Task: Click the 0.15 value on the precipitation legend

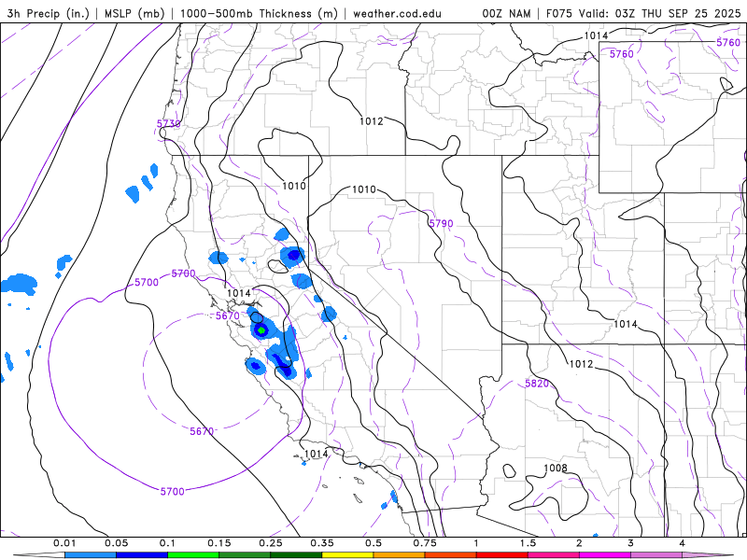Action: coord(219,543)
